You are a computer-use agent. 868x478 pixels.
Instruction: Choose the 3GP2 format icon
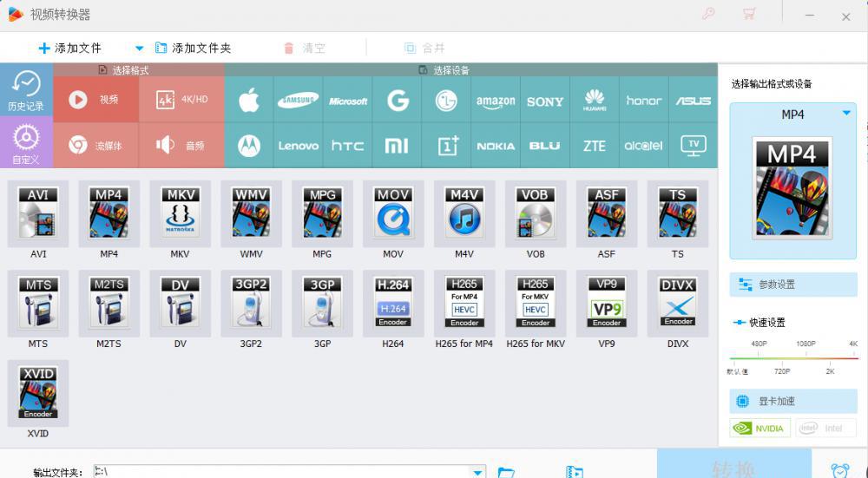pyautogui.click(x=251, y=303)
